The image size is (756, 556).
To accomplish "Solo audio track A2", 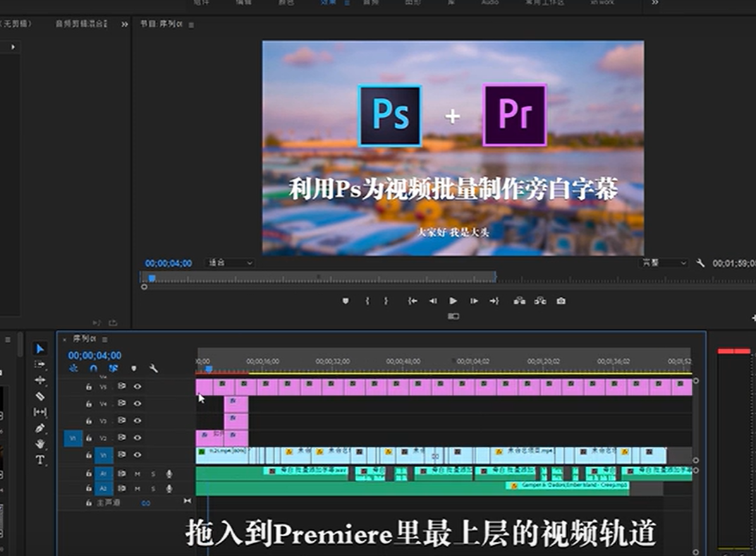I will tap(153, 488).
